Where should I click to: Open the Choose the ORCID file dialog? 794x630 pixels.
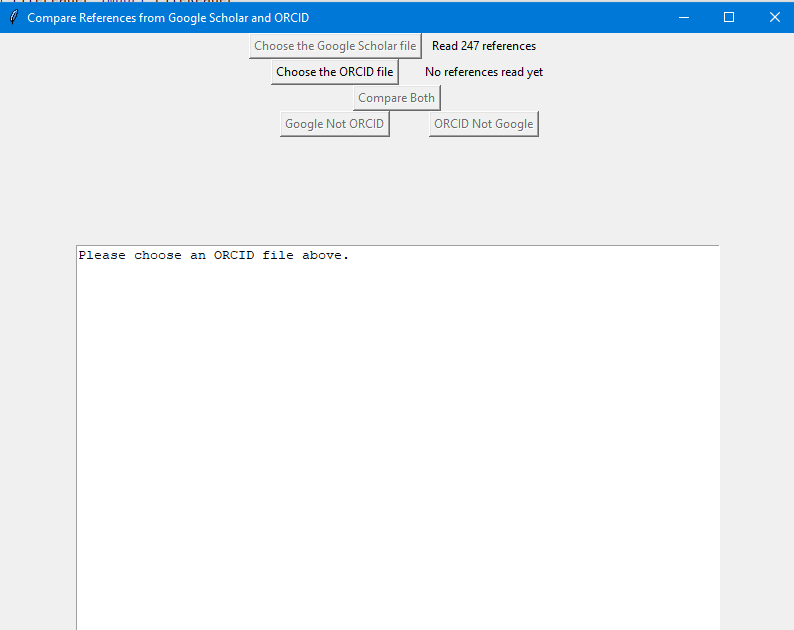click(x=335, y=72)
